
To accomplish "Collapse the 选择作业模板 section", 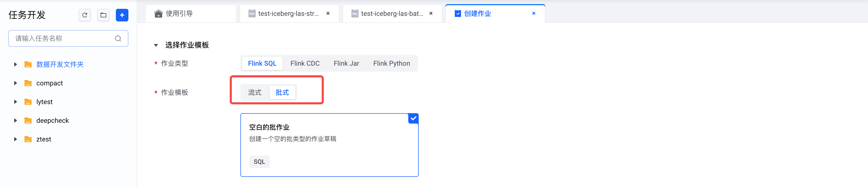I will [x=156, y=45].
